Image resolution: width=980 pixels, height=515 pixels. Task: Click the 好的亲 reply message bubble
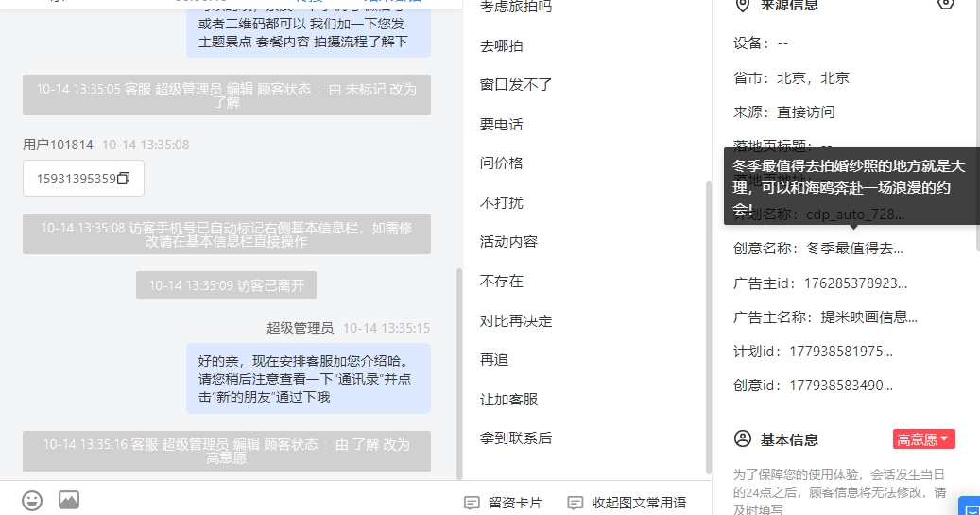tap(308, 379)
